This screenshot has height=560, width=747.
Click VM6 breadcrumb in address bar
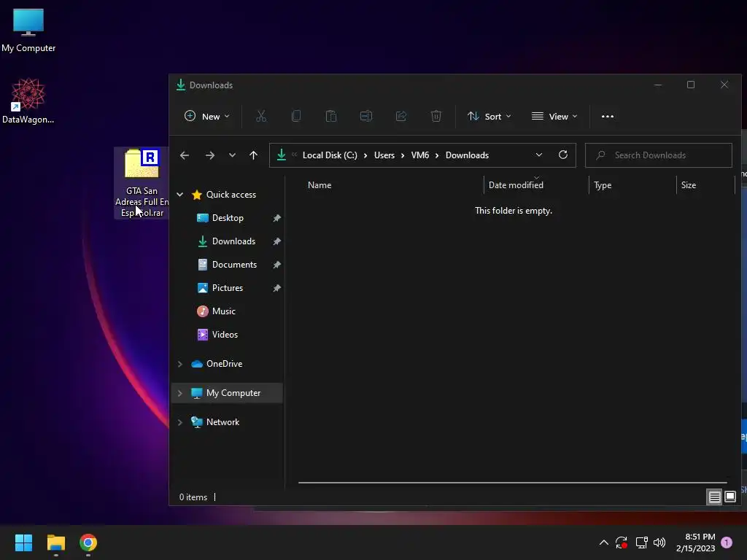(x=420, y=155)
